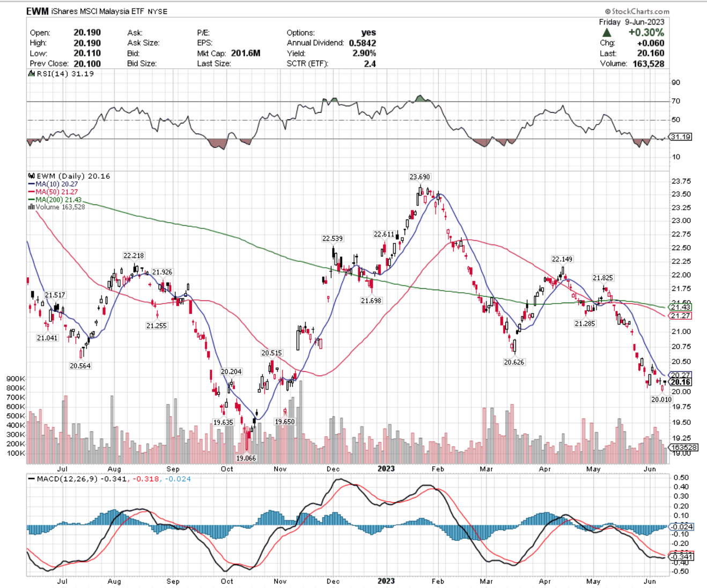Click the MACD legend line marker
The width and height of the screenshot is (707, 588).
tap(31, 479)
